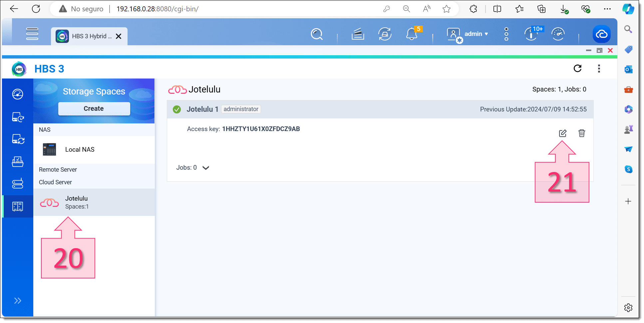The width and height of the screenshot is (644, 323).
Task: Add this page to favorites star
Action: click(x=447, y=9)
